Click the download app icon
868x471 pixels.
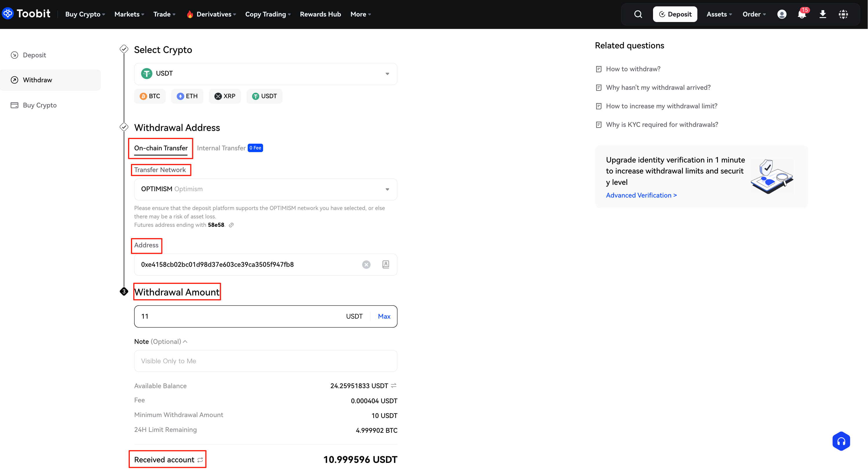823,14
